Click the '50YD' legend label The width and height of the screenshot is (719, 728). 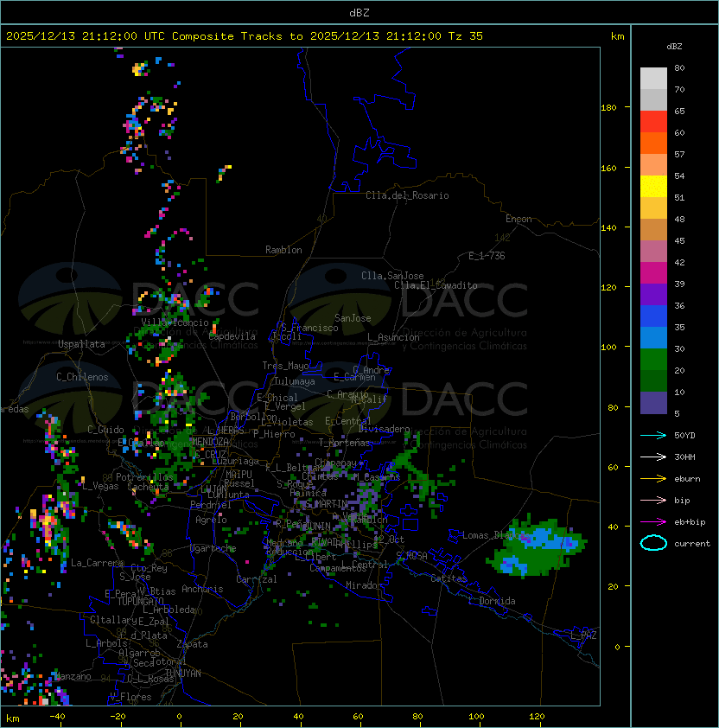(x=684, y=435)
